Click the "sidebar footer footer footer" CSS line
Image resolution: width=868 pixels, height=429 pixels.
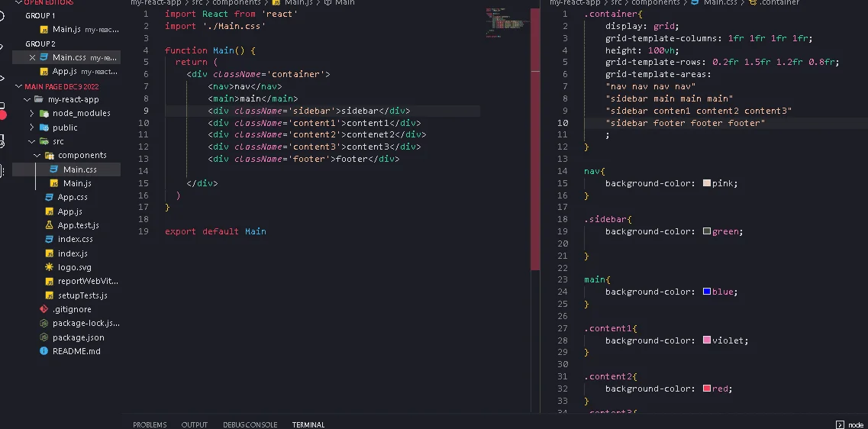tap(686, 123)
